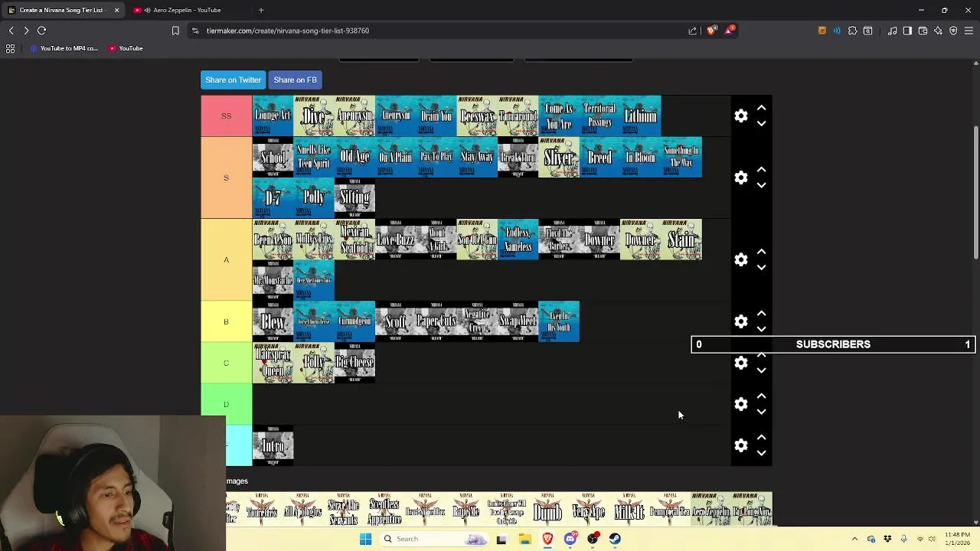Open the browser hamburger menu
980x551 pixels.
tap(969, 31)
